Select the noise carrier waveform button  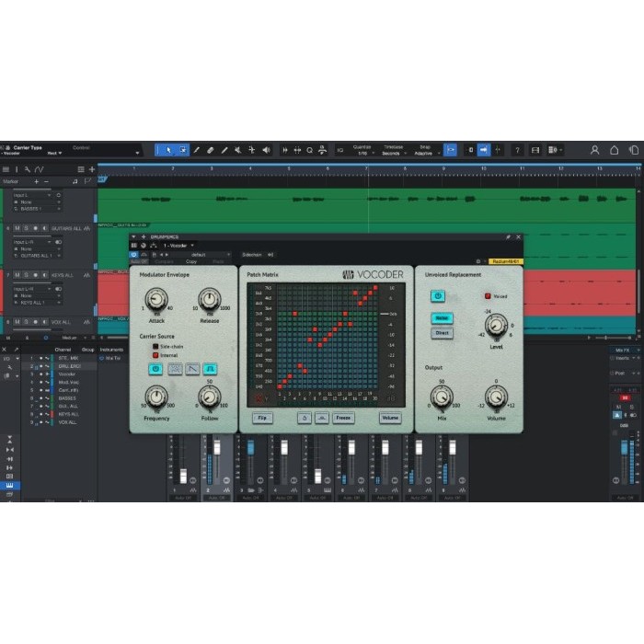[x=175, y=369]
